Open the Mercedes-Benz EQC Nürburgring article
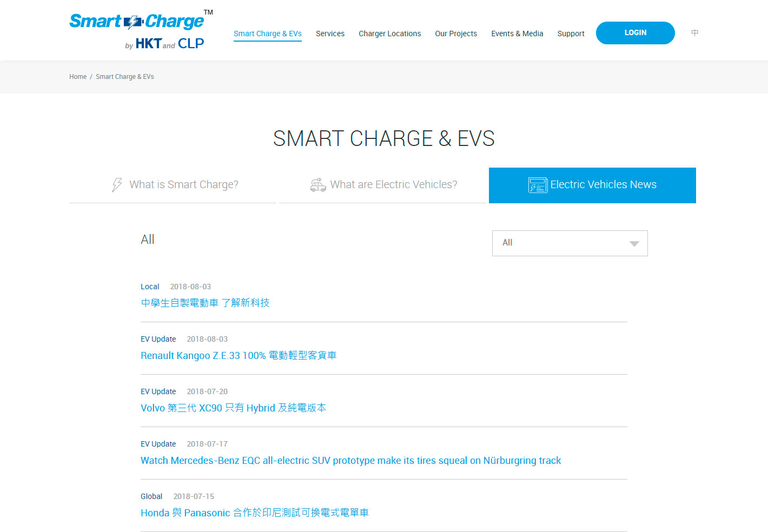The image size is (768, 532). (x=350, y=460)
